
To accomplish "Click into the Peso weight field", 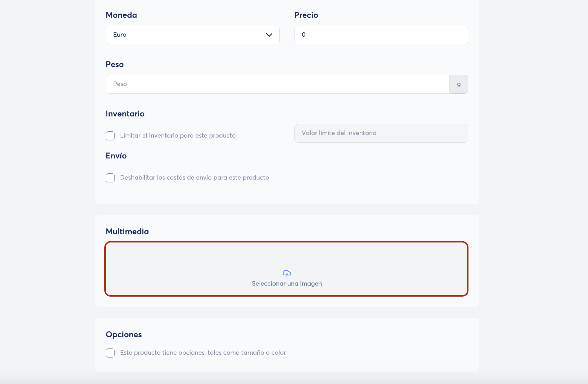I will [277, 84].
